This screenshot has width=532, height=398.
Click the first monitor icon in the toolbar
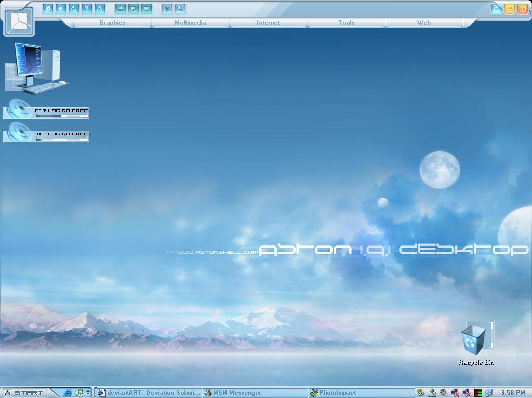[x=120, y=9]
